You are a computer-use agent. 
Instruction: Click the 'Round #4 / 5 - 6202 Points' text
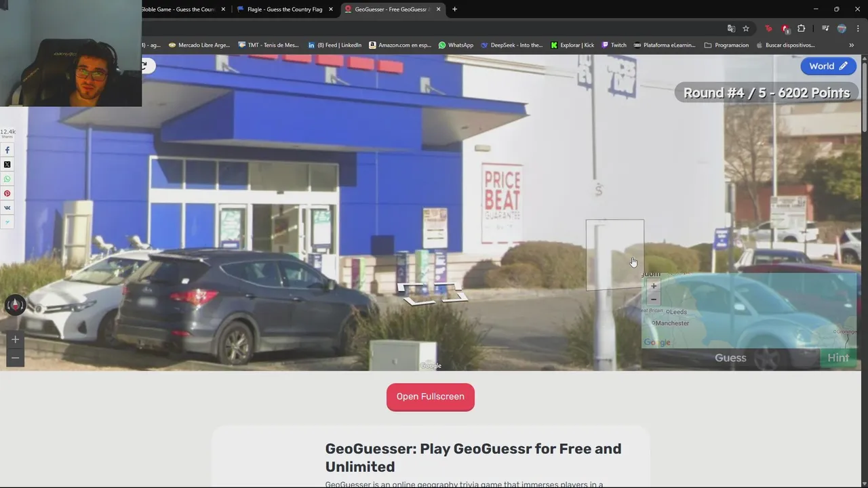click(767, 93)
